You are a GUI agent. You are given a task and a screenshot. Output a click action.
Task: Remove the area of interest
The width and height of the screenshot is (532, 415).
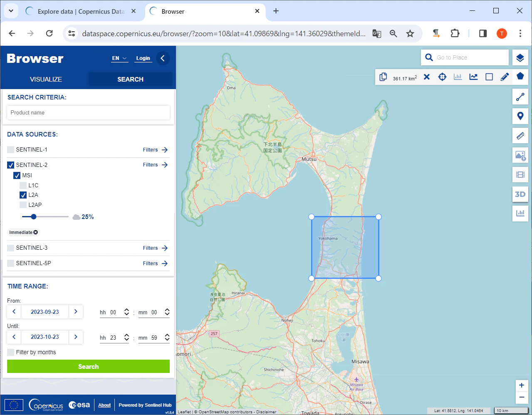427,77
